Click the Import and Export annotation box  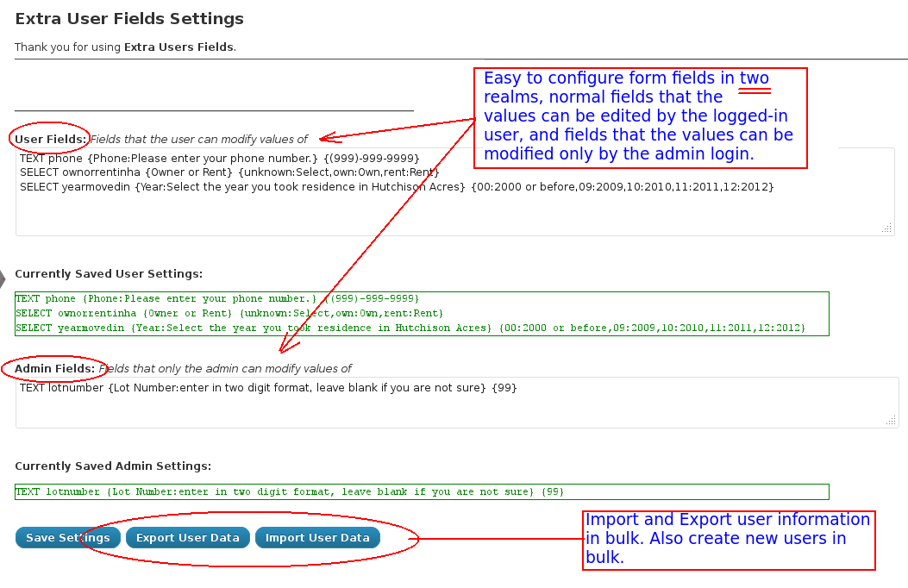pyautogui.click(x=729, y=540)
